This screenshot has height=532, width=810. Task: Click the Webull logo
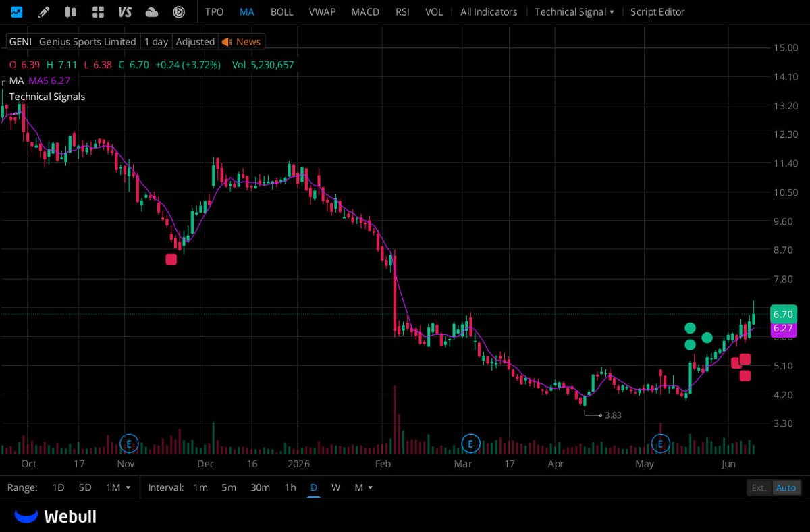coord(55,516)
